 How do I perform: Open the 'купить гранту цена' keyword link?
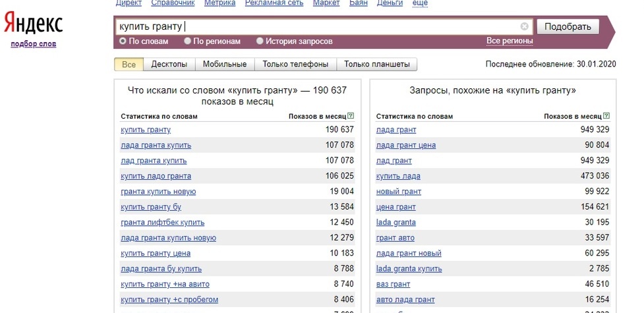156,253
